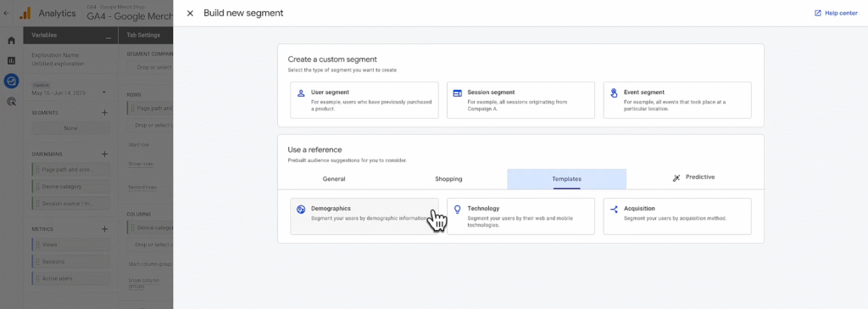Click the Tab Settings panel header
Viewport: 868px width, 309px height.
point(147,35)
